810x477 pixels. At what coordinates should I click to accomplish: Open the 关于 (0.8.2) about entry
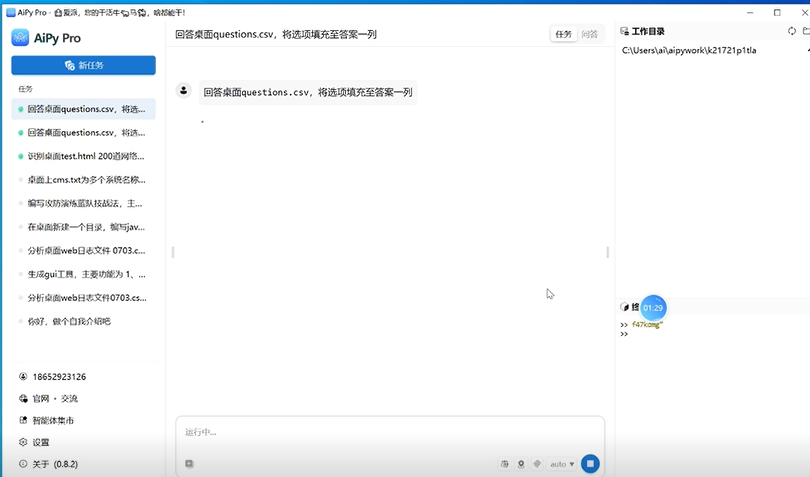click(49, 464)
